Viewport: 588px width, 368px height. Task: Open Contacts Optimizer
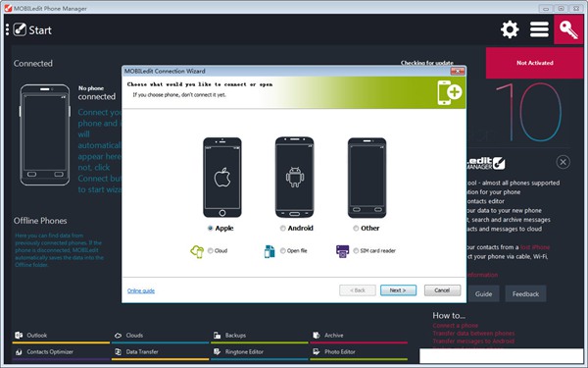61,352
